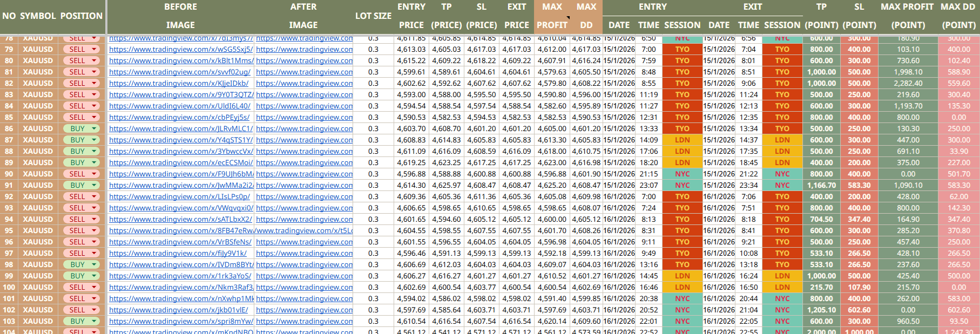The width and height of the screenshot is (980, 334).
Task: Select TP points cell 1,166.70
Action: point(821,185)
